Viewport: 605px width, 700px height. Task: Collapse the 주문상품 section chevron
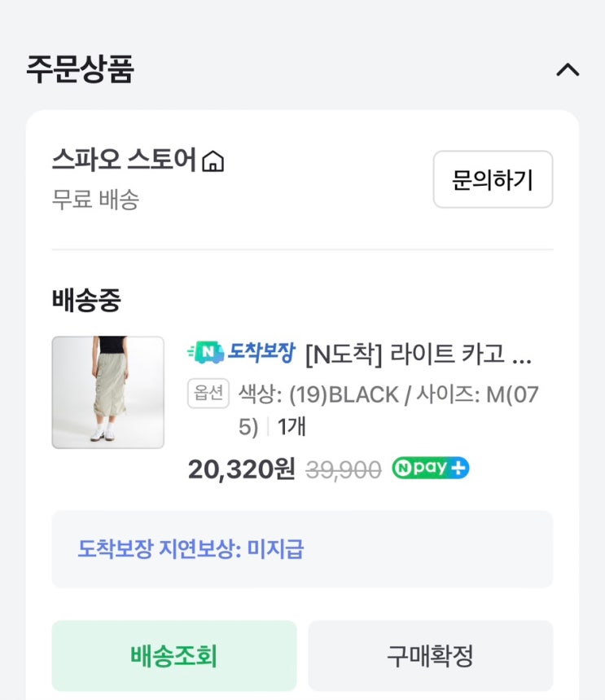pos(568,70)
